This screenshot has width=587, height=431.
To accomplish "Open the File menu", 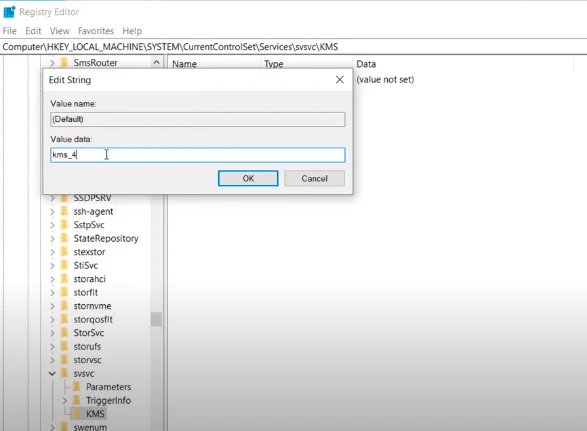I will click(9, 31).
